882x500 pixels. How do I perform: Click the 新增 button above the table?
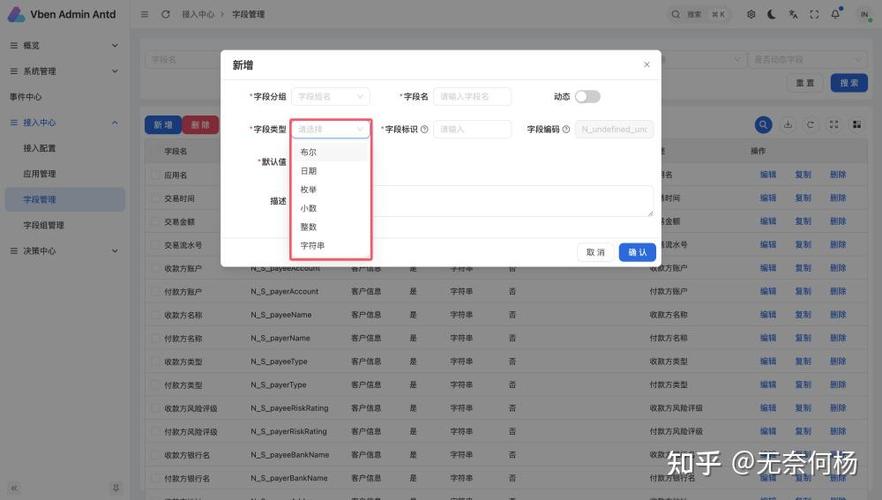point(163,125)
